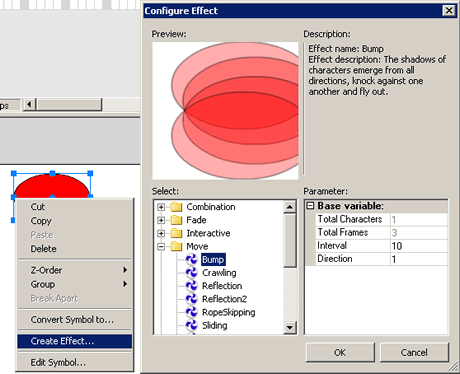Click the Fade folder icon
The image size is (460, 374).
pyautogui.click(x=176, y=220)
